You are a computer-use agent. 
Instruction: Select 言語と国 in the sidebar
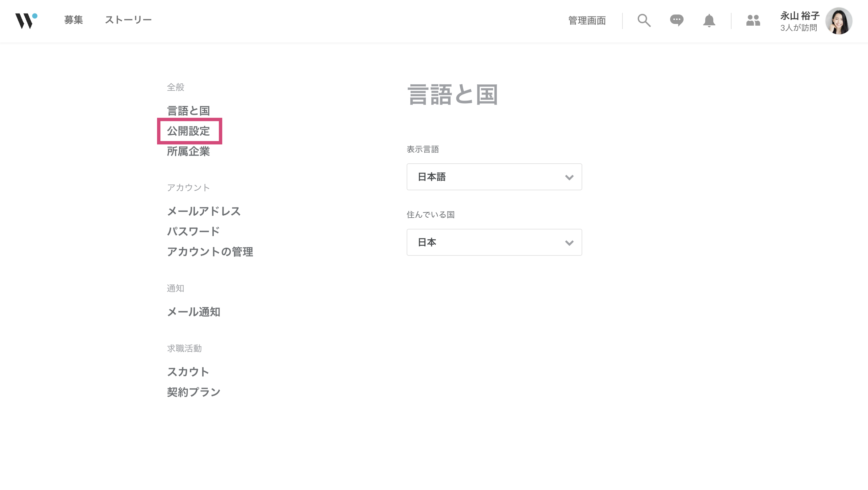[188, 111]
